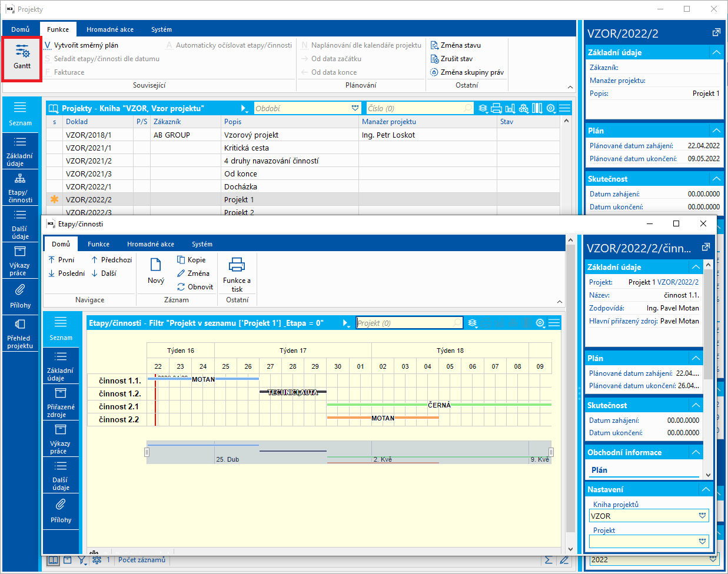
Task: Open Funkce a tisk printer icon
Action: click(x=237, y=272)
